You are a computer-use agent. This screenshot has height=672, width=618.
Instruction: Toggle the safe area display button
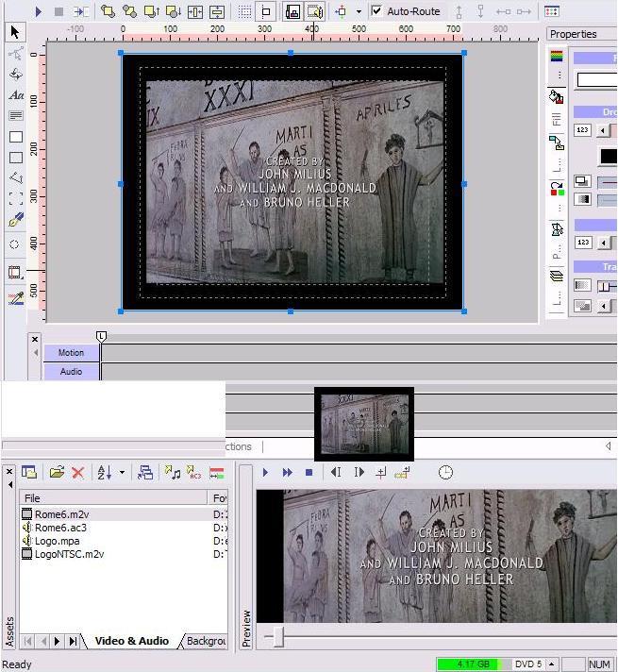point(293,11)
